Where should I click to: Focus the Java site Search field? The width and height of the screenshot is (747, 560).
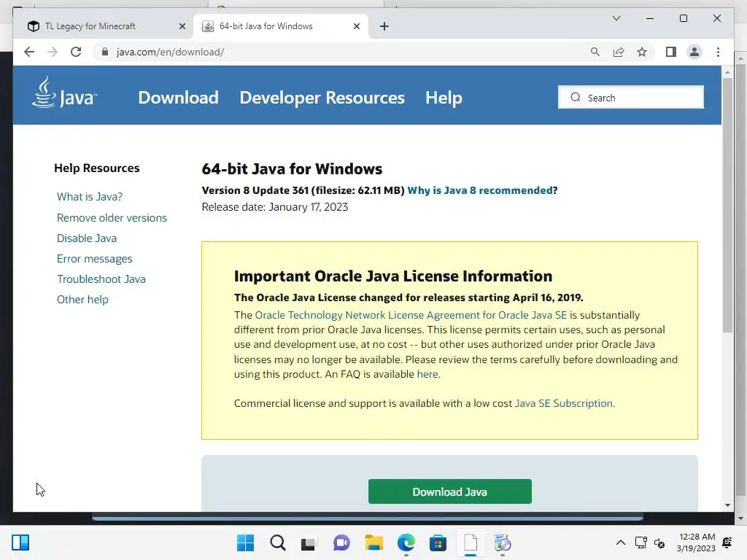[631, 97]
